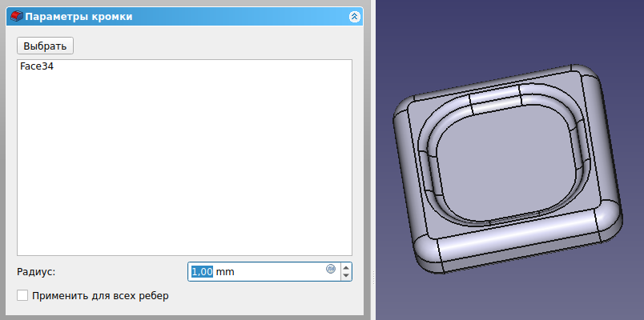Viewport: 644px width, 320px height.
Task: Select Face34 in the list
Action: click(37, 66)
